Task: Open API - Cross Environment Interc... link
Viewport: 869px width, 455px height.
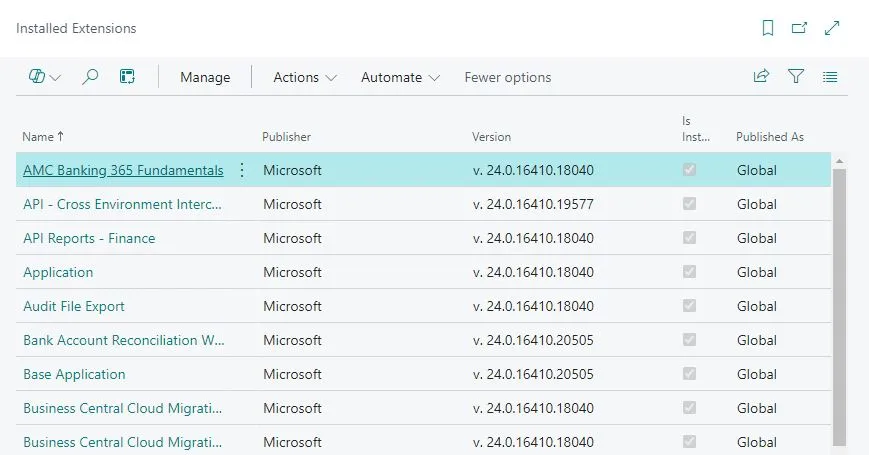Action: pyautogui.click(x=122, y=204)
